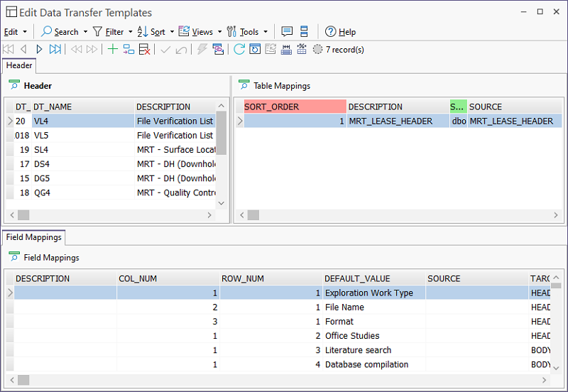Click the green plus add record icon
The width and height of the screenshot is (568, 392).
(x=112, y=49)
